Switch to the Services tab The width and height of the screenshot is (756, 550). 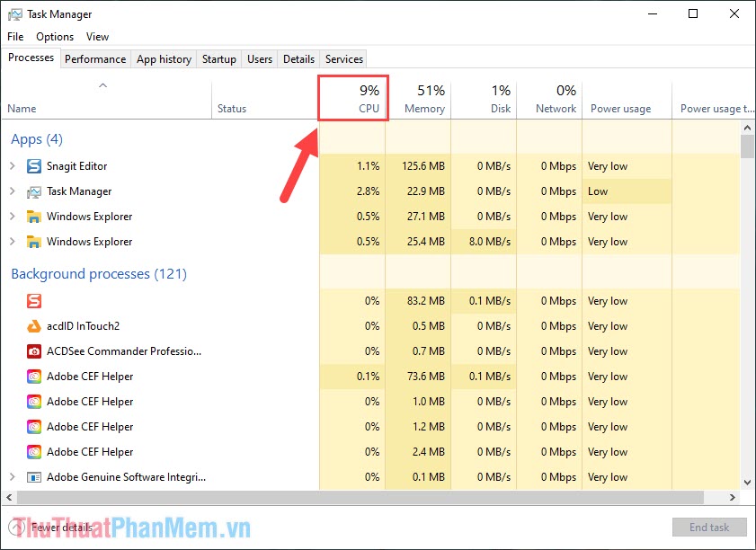tap(344, 59)
